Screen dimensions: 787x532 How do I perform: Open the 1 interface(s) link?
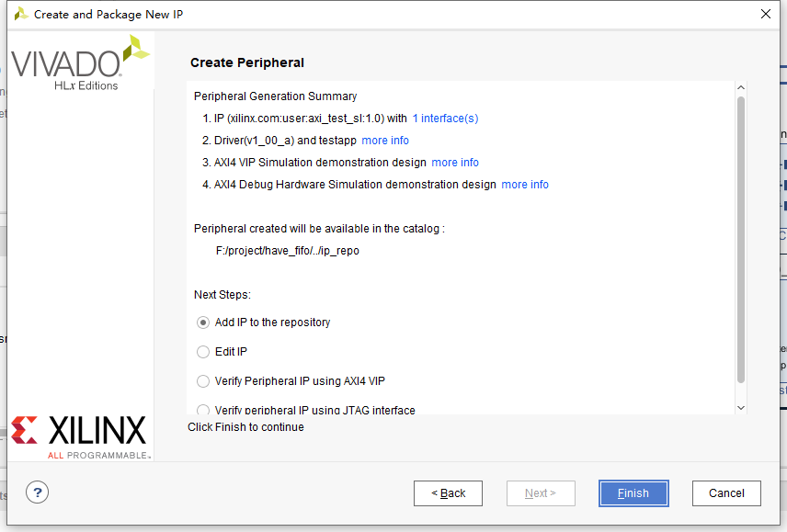click(x=445, y=119)
